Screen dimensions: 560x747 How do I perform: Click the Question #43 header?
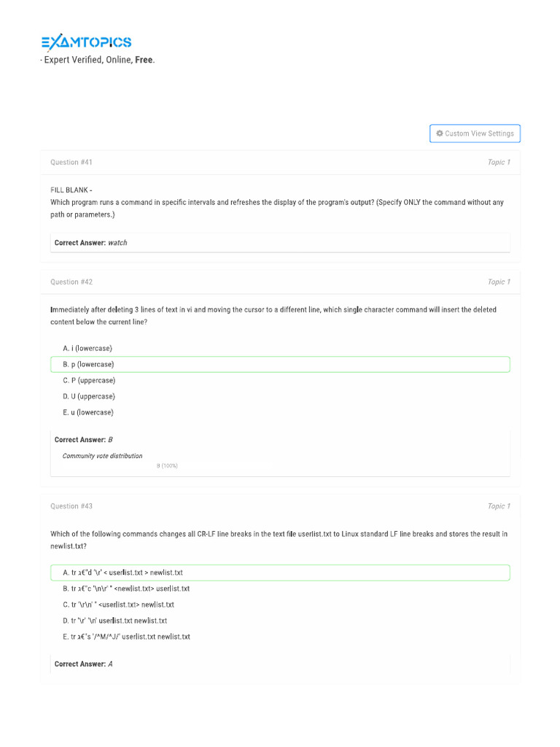point(71,506)
